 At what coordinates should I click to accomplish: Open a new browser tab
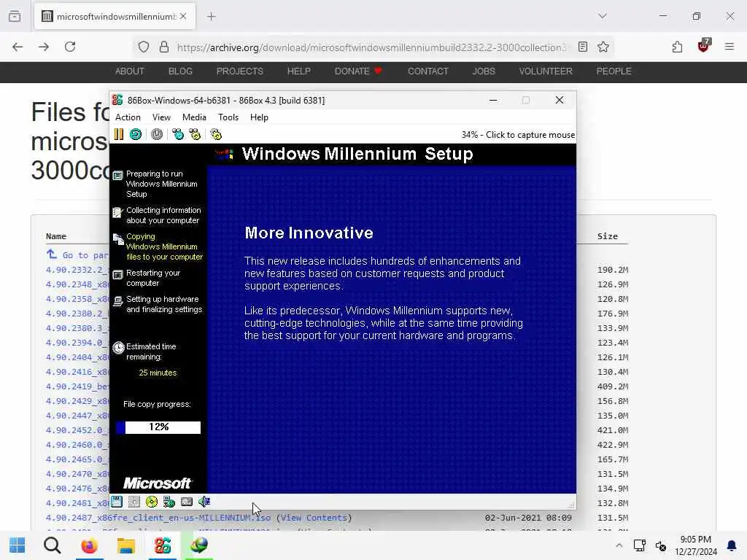pos(212,17)
